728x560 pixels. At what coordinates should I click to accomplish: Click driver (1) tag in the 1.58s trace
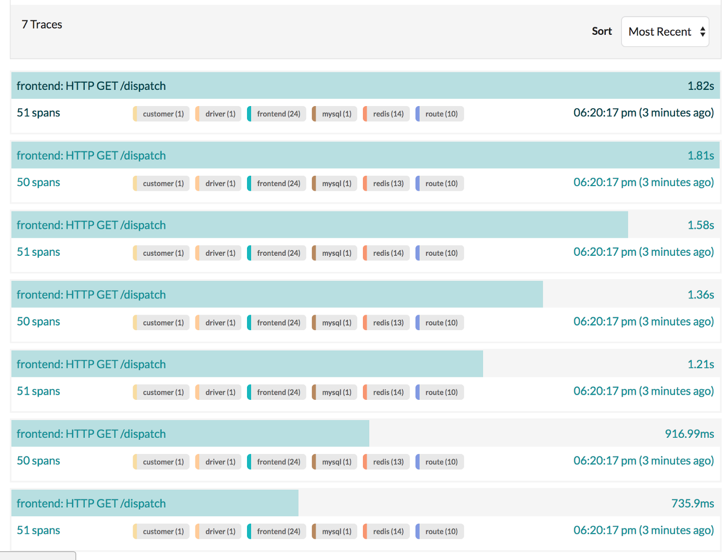click(218, 253)
